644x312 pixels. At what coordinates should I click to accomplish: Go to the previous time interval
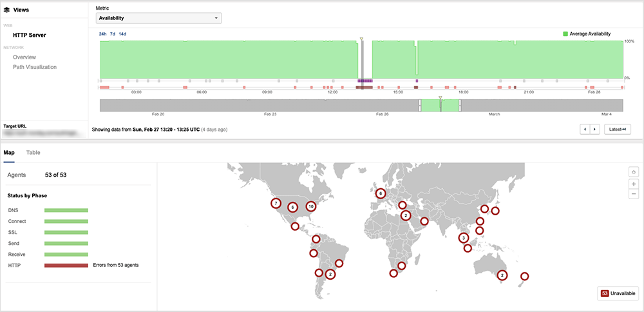point(585,130)
